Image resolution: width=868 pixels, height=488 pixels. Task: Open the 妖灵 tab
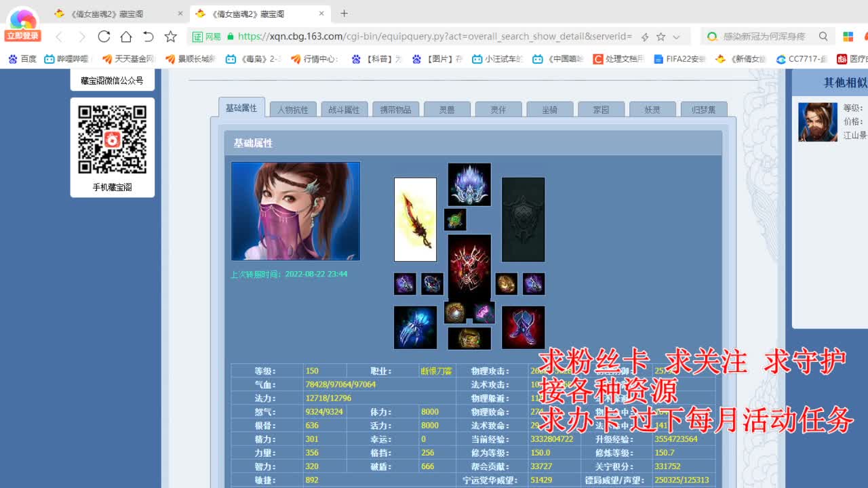point(652,109)
